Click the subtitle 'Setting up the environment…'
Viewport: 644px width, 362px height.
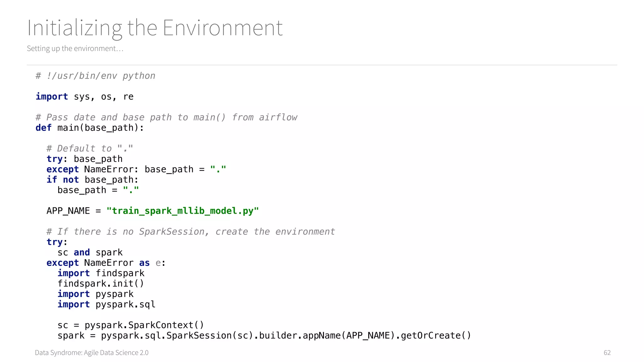tap(75, 48)
